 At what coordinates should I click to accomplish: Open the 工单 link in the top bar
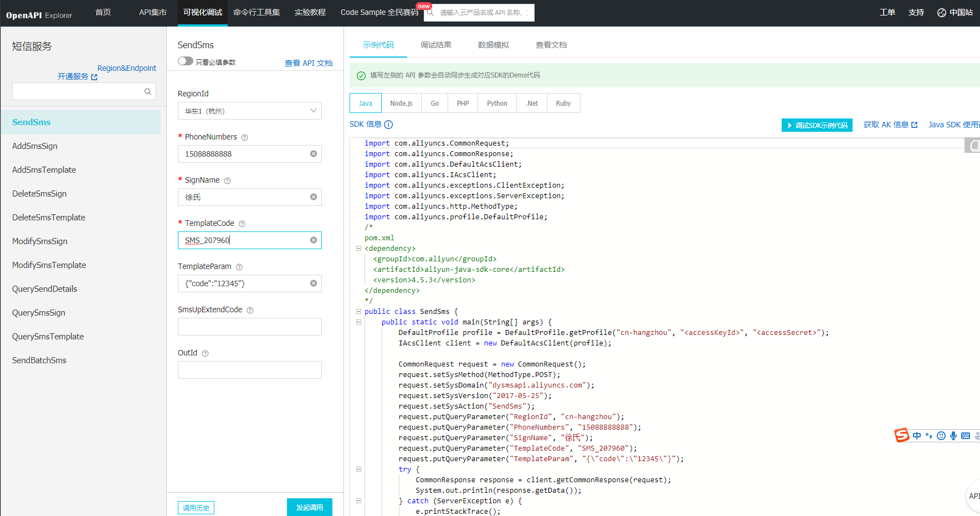pos(887,12)
